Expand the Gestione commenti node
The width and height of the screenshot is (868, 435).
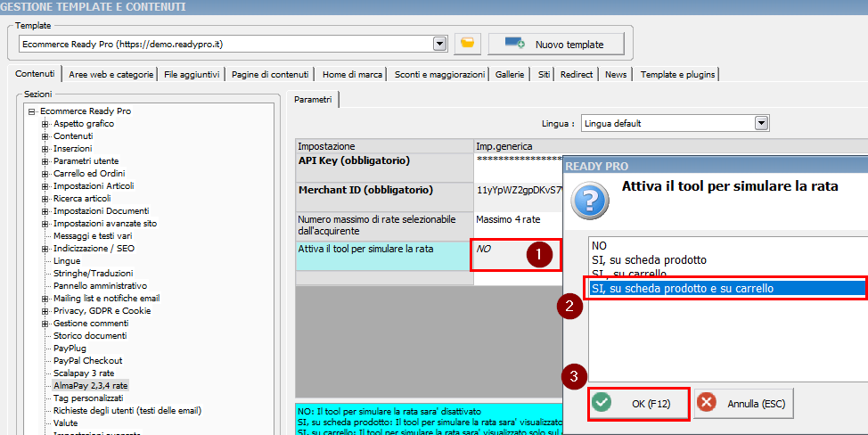(45, 324)
